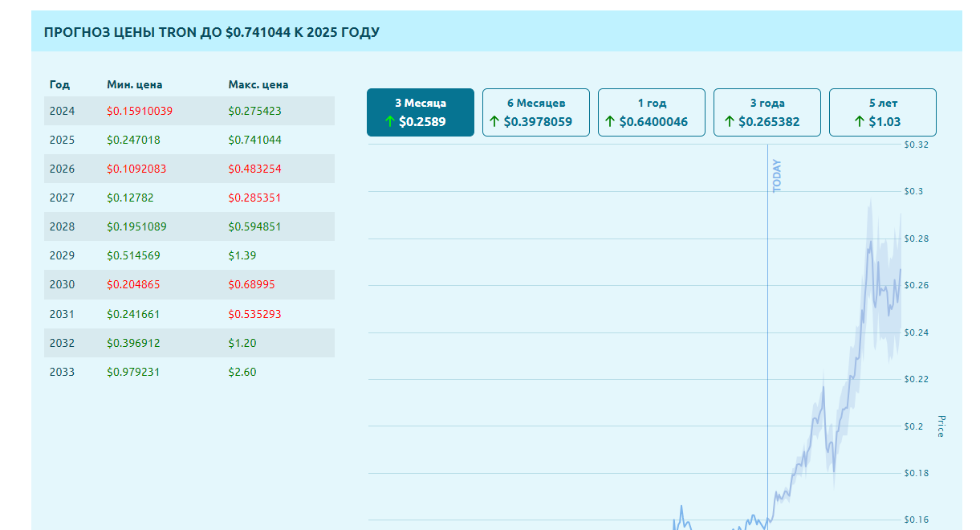
Task: Click max price $2.60
Action: point(242,372)
